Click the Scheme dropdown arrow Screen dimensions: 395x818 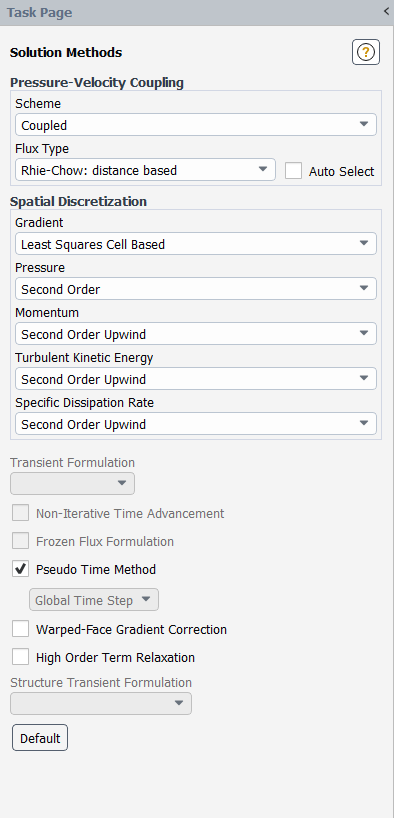(x=364, y=125)
